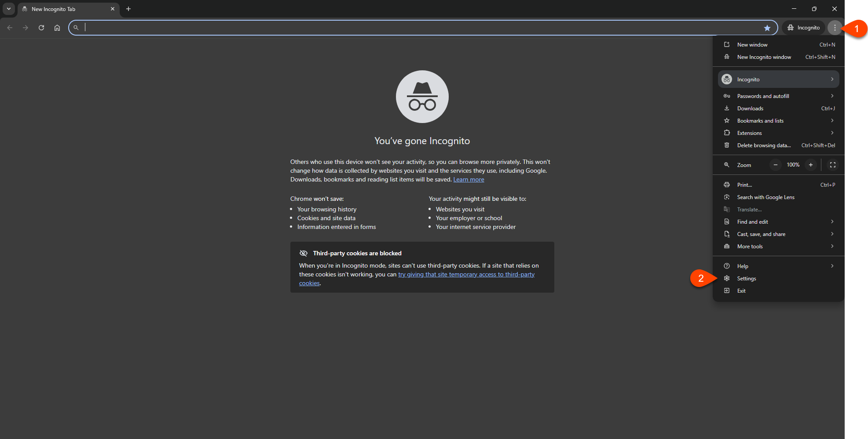Screen dimensions: 868x439
Task: Click the Ctrl+N shortcut text
Action: pos(827,45)
